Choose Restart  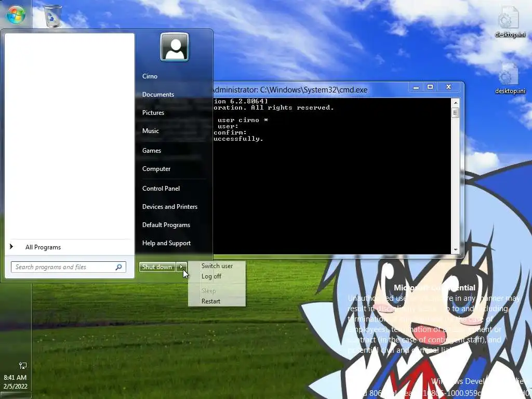point(211,301)
